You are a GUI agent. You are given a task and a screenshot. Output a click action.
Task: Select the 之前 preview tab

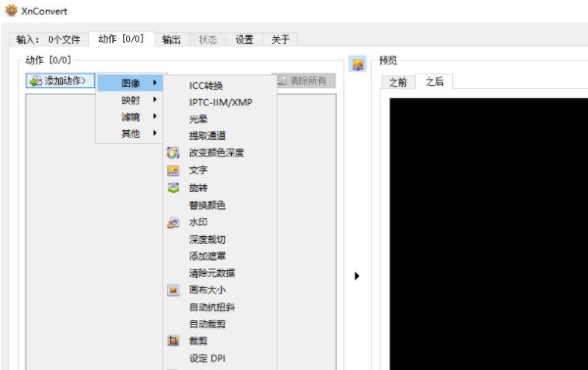coord(398,82)
